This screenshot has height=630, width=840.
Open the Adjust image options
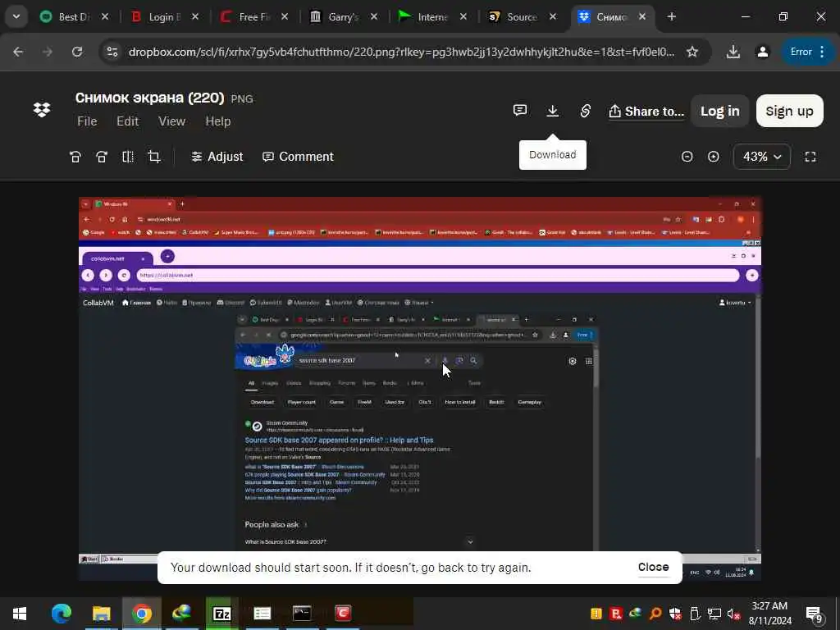pyautogui.click(x=217, y=157)
